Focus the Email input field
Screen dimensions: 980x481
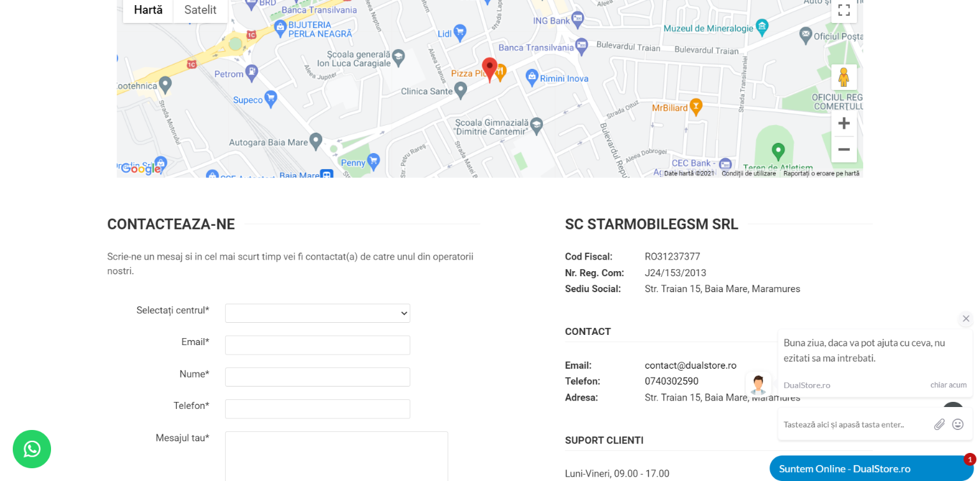click(x=317, y=345)
